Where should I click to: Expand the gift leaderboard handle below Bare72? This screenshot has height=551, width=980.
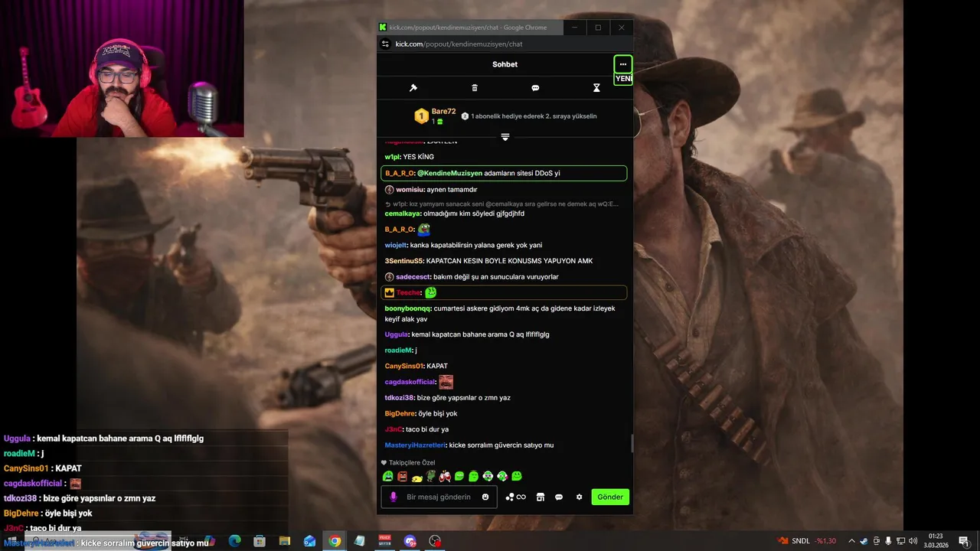[505, 137]
